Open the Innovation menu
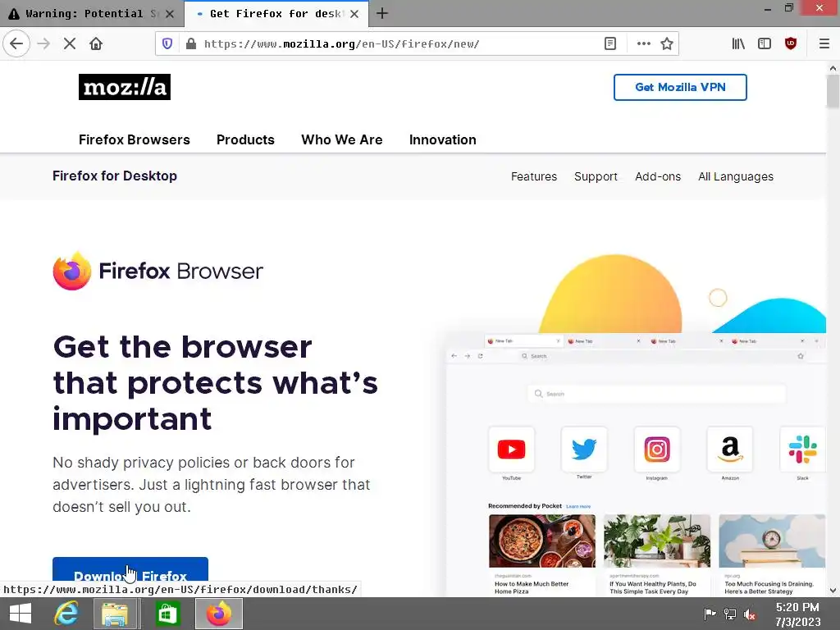This screenshot has height=630, width=840. coord(442,139)
